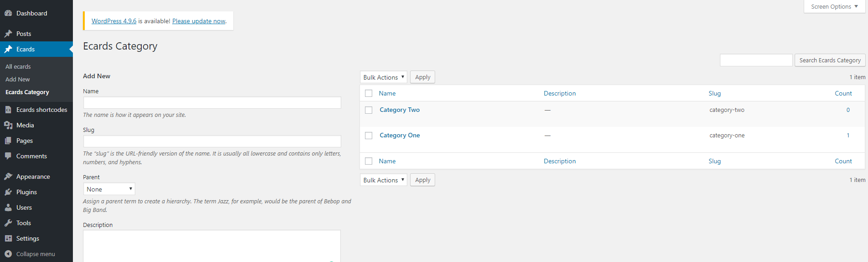Click the Pages icon in sidebar
868x262 pixels.
[8, 141]
